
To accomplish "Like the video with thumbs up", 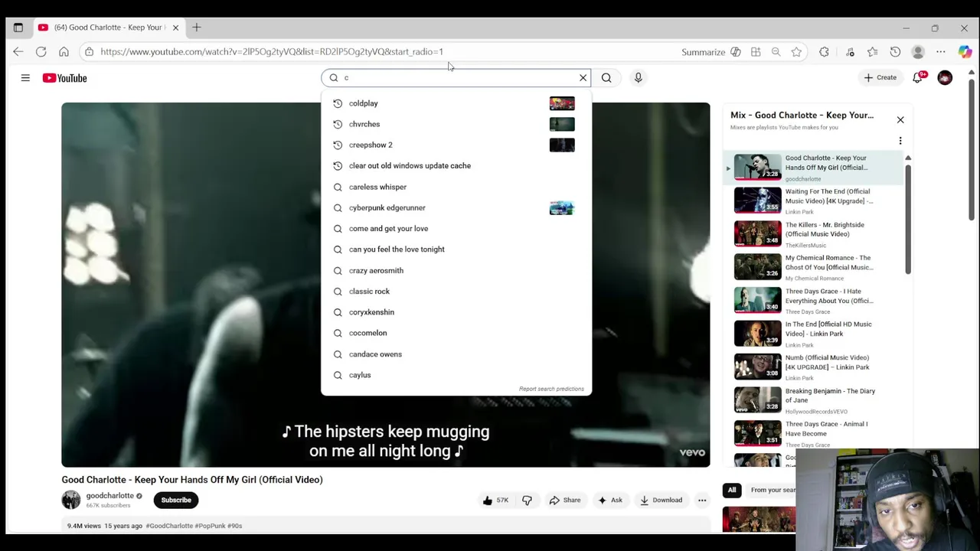I will pyautogui.click(x=495, y=500).
